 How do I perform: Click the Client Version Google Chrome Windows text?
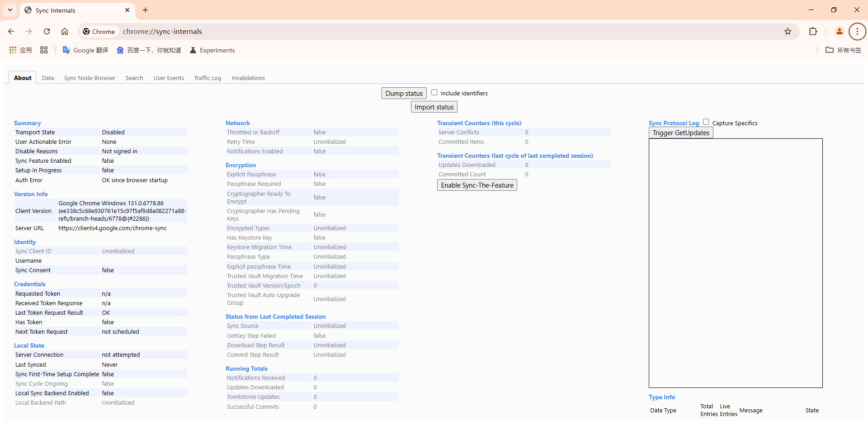122,211
